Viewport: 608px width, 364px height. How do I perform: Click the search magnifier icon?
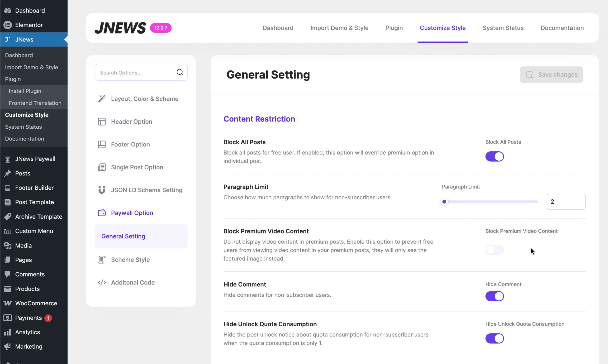tap(180, 72)
